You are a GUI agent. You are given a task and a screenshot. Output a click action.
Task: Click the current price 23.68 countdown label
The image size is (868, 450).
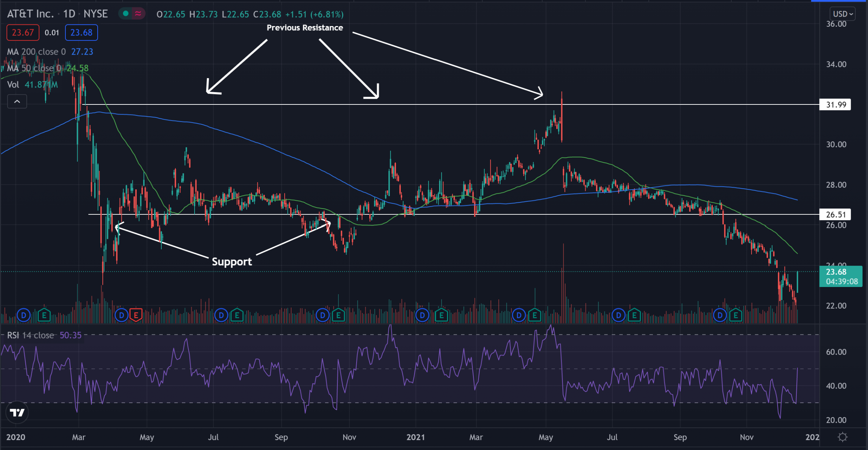pyautogui.click(x=841, y=277)
